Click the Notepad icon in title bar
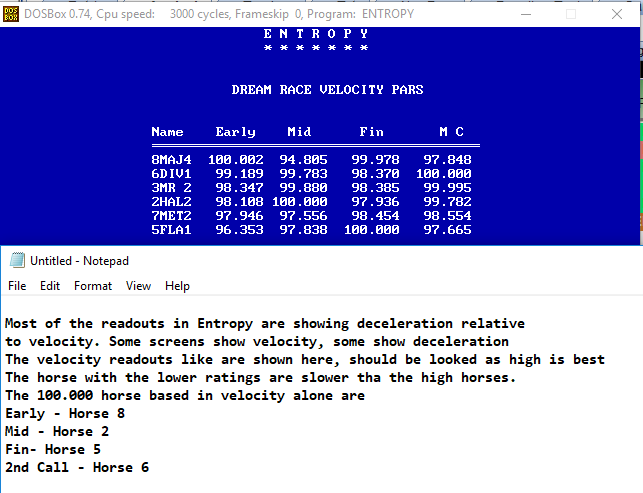 pos(17,260)
